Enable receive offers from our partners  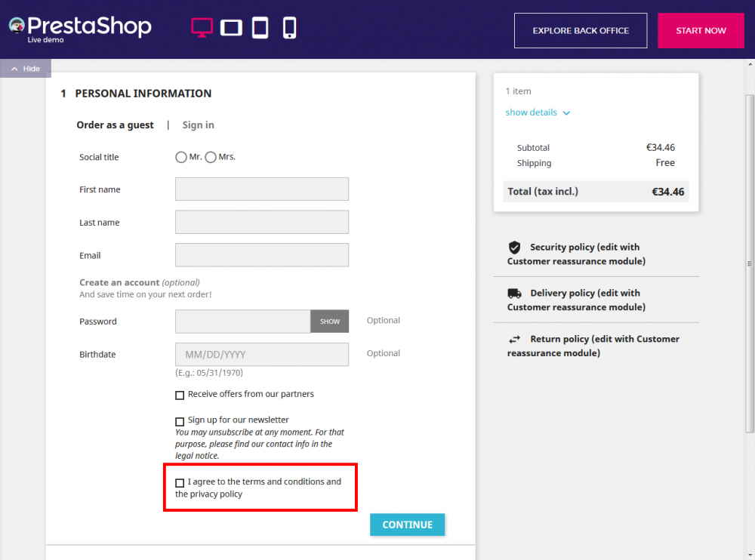click(179, 395)
